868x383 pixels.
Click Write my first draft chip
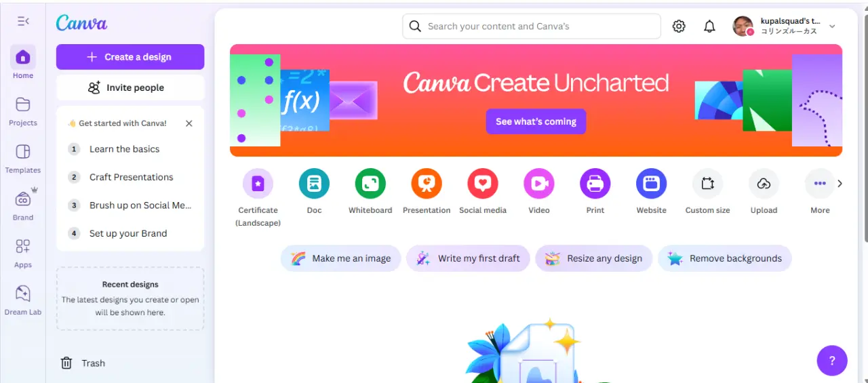tap(468, 258)
